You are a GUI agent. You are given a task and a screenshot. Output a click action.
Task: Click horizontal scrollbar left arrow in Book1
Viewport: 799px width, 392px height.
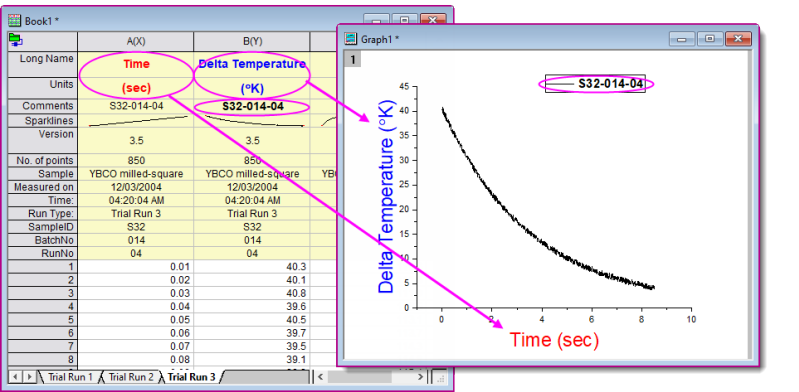tap(321, 377)
